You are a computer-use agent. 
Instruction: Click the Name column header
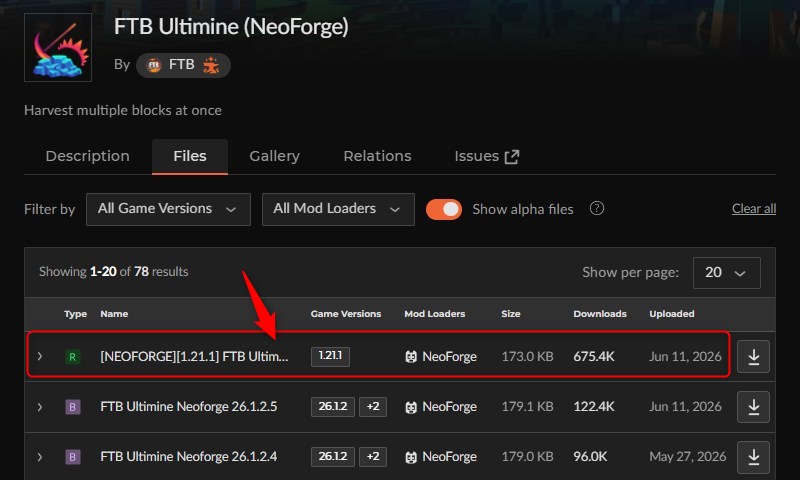[114, 314]
